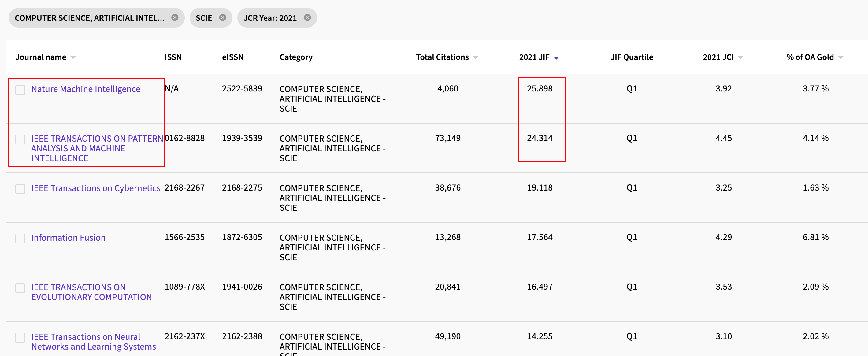The image size is (868, 356).
Task: Sort by 2021 JCI arrow
Action: coord(740,57)
